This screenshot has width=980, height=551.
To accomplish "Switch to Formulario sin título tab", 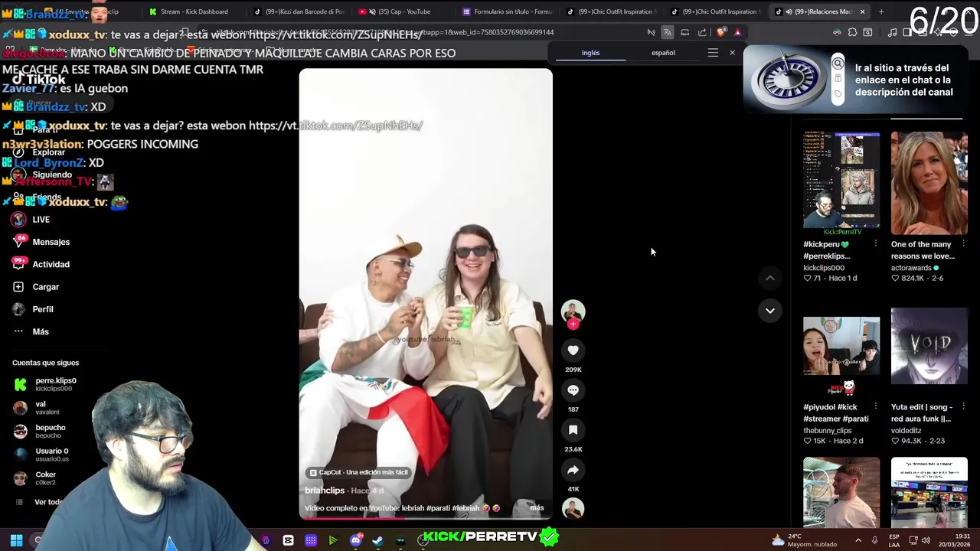I will point(506,11).
